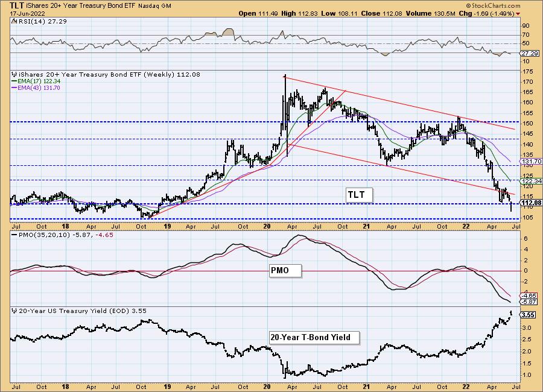Click the 6 label on the PMO axis
This screenshot has height=392, width=543.
[526, 239]
